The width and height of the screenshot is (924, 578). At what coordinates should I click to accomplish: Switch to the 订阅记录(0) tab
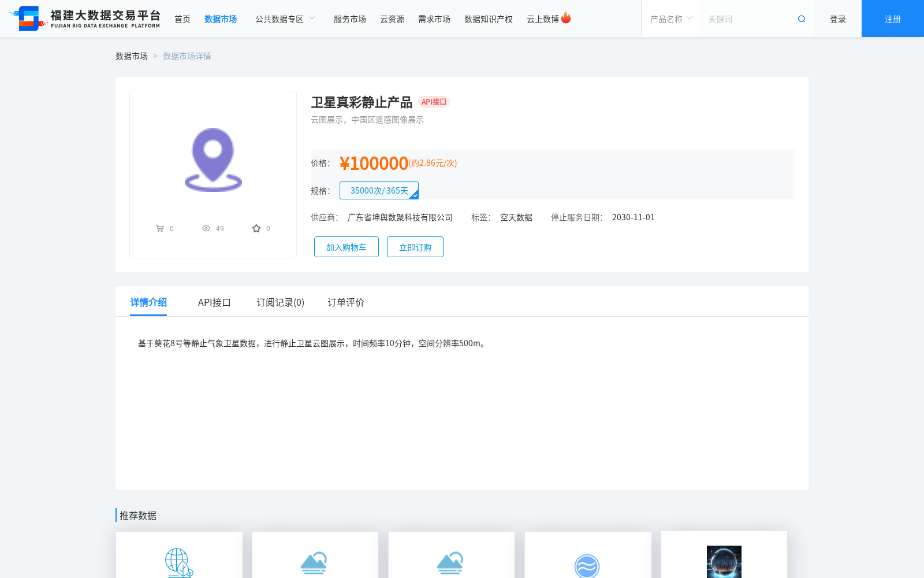pos(281,302)
